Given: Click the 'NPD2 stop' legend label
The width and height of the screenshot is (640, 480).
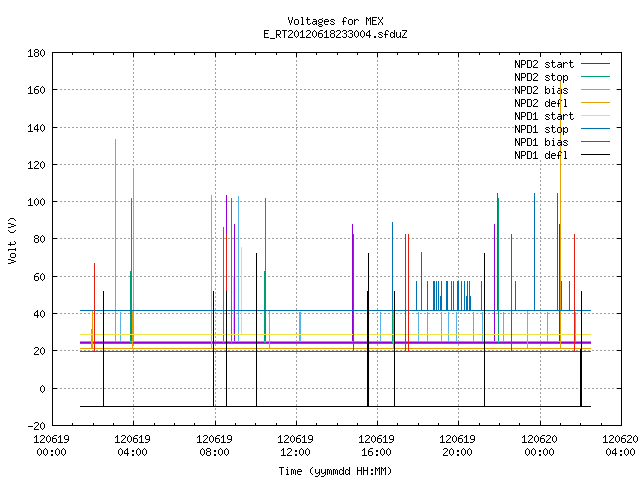Looking at the screenshot, I should pyautogui.click(x=541, y=77).
